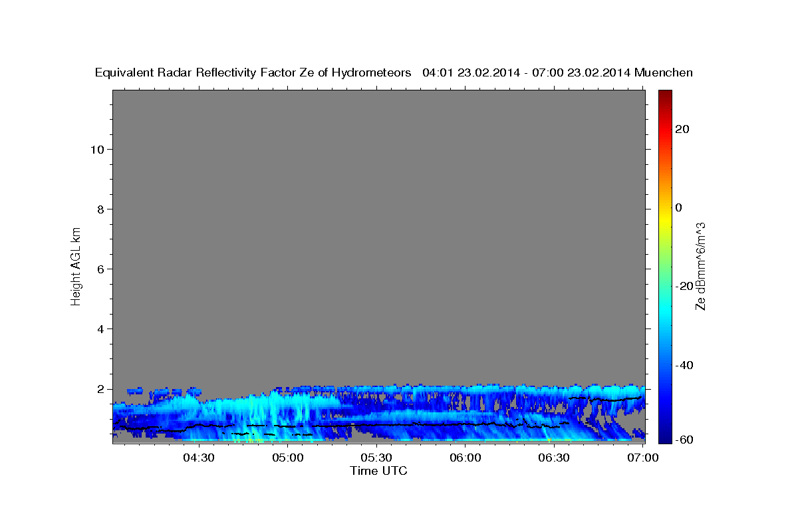Screen dimensions: 798x532
Task: Click the height tick label '4'
Action: tap(102, 329)
